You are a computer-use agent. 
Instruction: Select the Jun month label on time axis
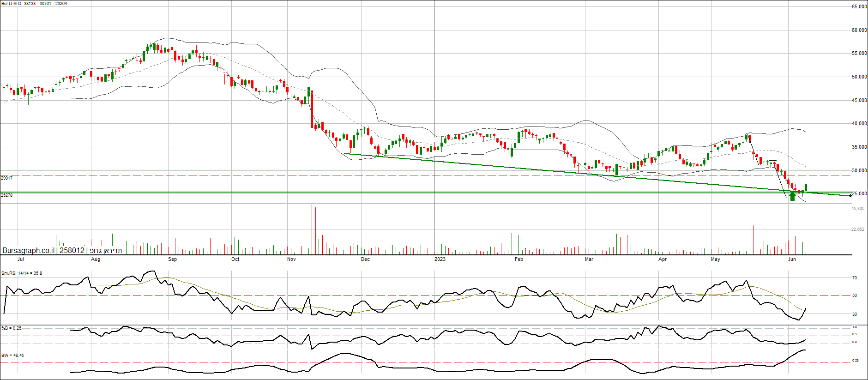[x=792, y=259]
